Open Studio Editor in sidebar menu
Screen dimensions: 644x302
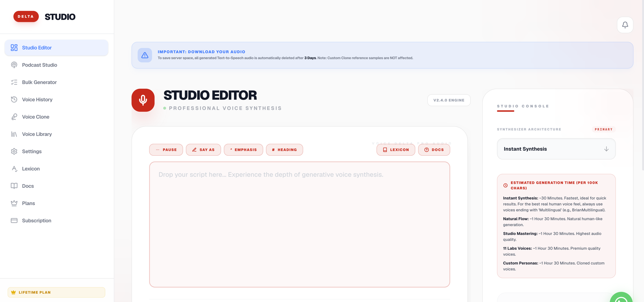[x=56, y=48]
